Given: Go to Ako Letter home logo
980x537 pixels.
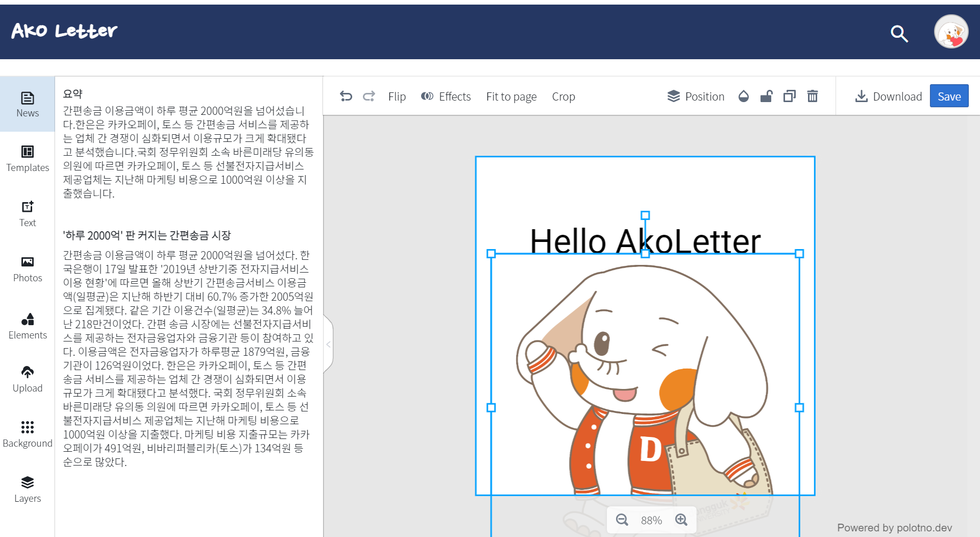Looking at the screenshot, I should (64, 31).
